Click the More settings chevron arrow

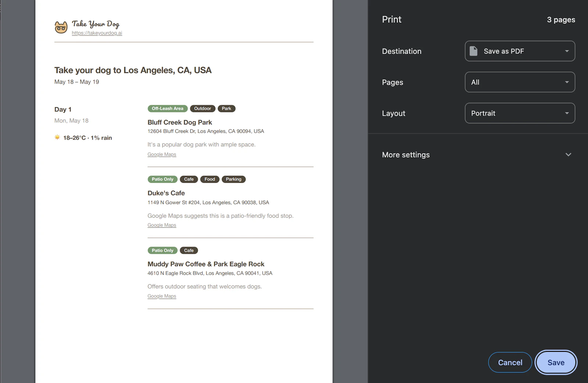[x=568, y=155]
